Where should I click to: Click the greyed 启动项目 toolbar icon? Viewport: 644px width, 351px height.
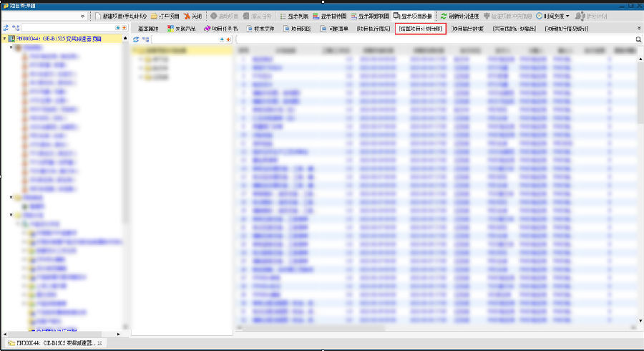[x=213, y=16]
